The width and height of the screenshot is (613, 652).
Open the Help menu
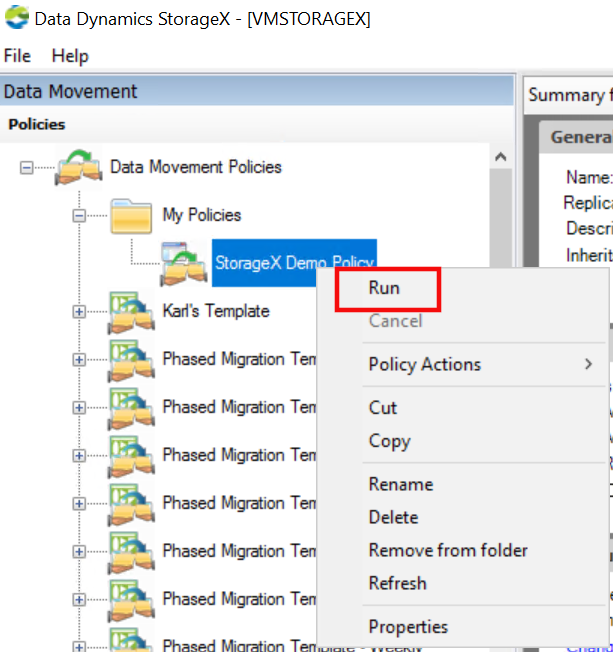pyautogui.click(x=70, y=56)
